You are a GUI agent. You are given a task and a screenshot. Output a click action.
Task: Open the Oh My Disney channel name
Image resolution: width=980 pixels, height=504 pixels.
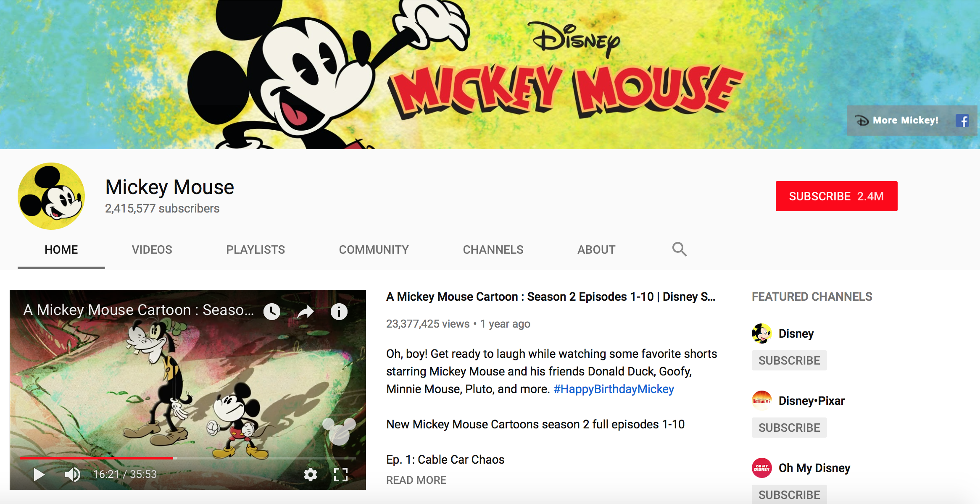814,468
